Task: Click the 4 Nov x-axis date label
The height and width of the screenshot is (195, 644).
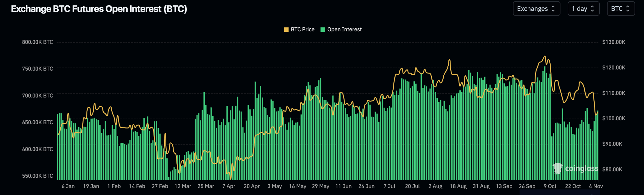Action: tap(596, 186)
